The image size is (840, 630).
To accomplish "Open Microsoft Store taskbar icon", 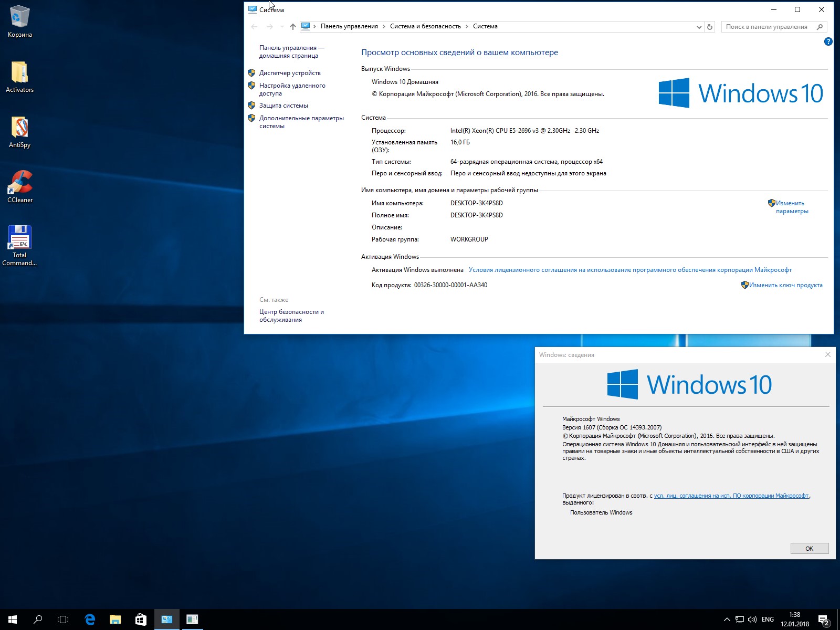I will (x=141, y=619).
